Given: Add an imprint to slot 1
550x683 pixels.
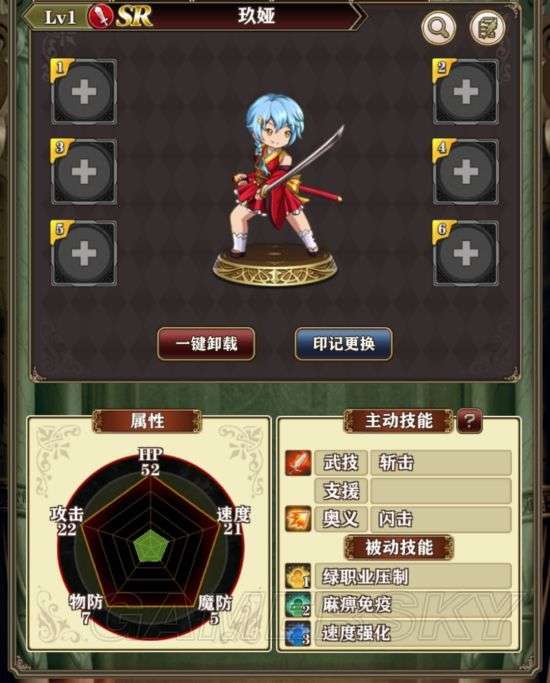Looking at the screenshot, I should coord(84,92).
